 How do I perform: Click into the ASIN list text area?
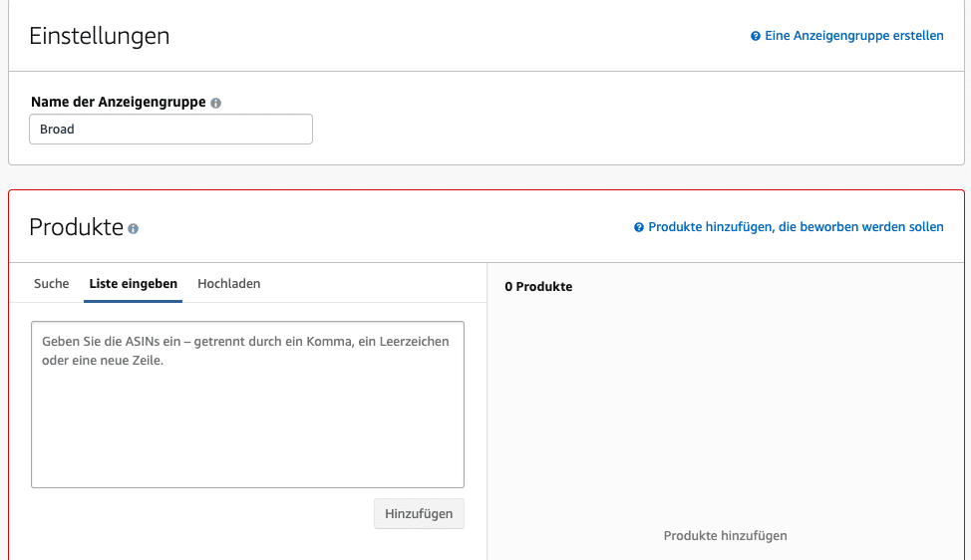pos(247,405)
